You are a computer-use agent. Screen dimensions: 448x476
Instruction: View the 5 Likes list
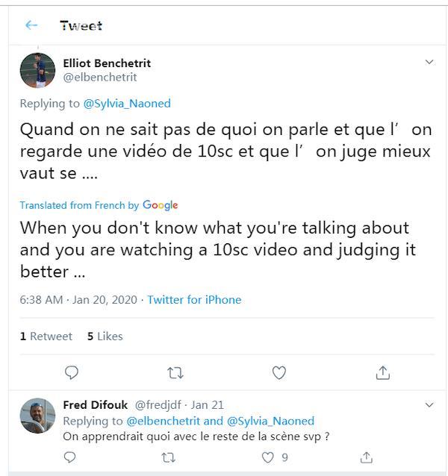[105, 336]
